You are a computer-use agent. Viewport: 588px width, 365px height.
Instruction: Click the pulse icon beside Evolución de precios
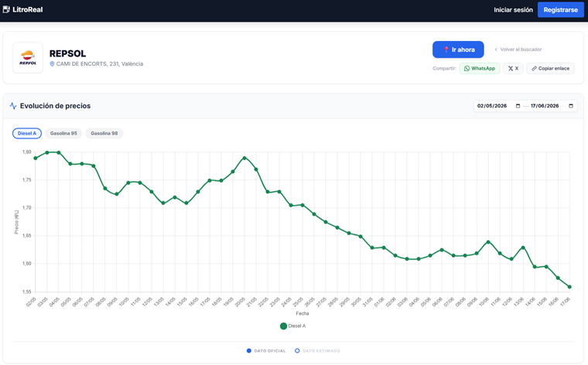tap(13, 106)
